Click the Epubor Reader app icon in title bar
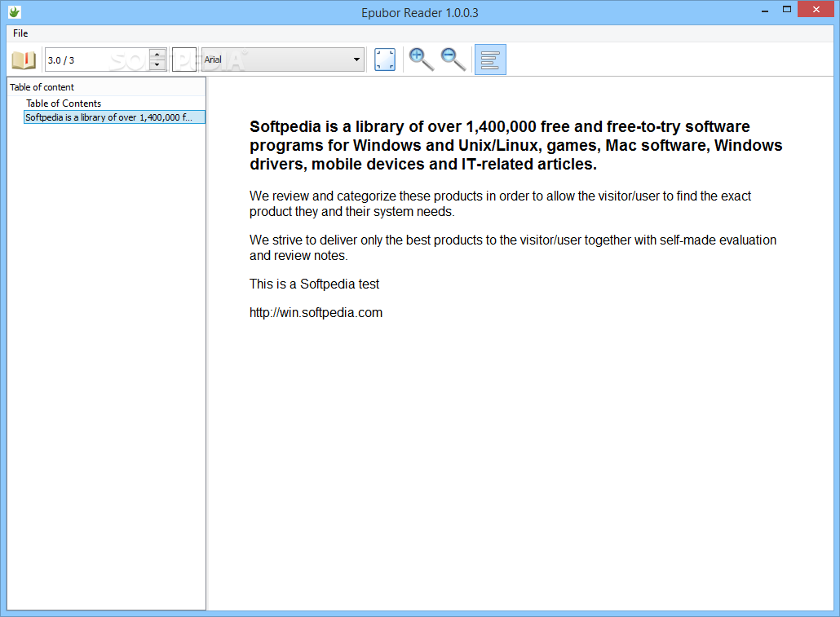This screenshot has height=617, width=840. [x=15, y=11]
